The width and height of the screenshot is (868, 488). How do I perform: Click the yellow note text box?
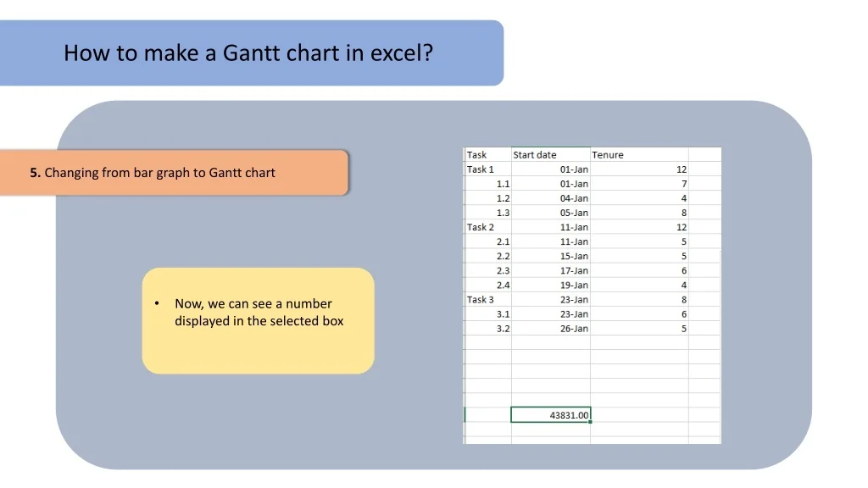[258, 320]
